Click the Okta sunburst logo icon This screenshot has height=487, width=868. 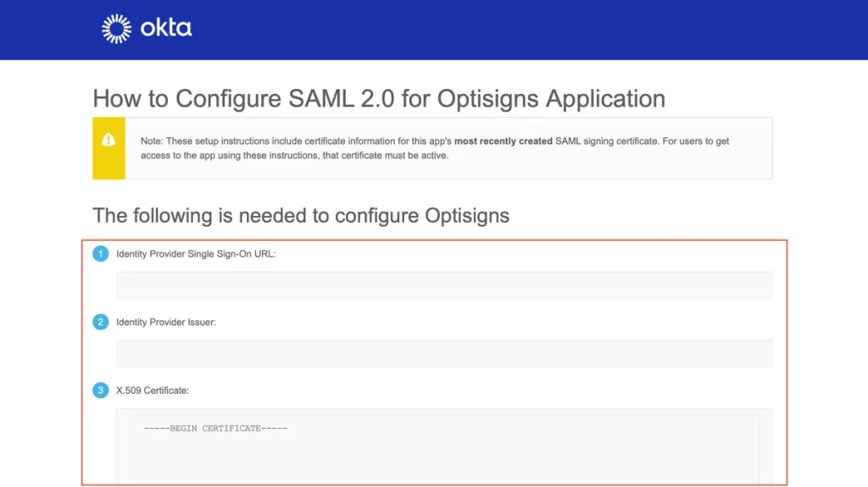point(115,29)
